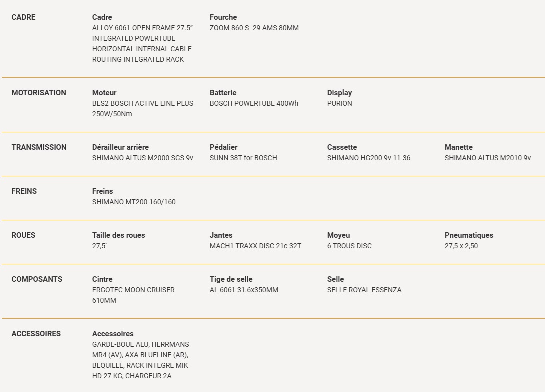Click the Pneumatiques 27,5 x 2,50 value
Image resolution: width=545 pixels, height=392 pixels.
[461, 246]
